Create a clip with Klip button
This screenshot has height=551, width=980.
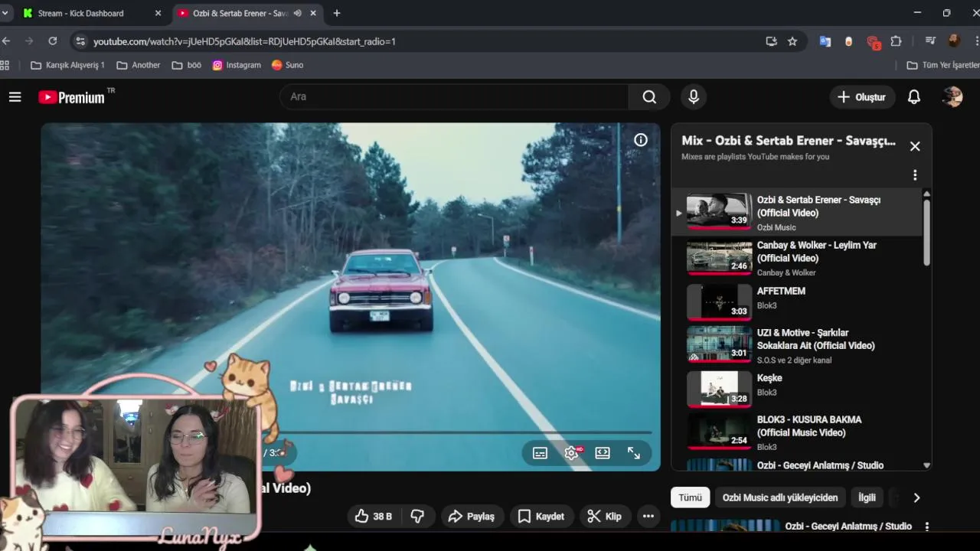[x=604, y=517]
